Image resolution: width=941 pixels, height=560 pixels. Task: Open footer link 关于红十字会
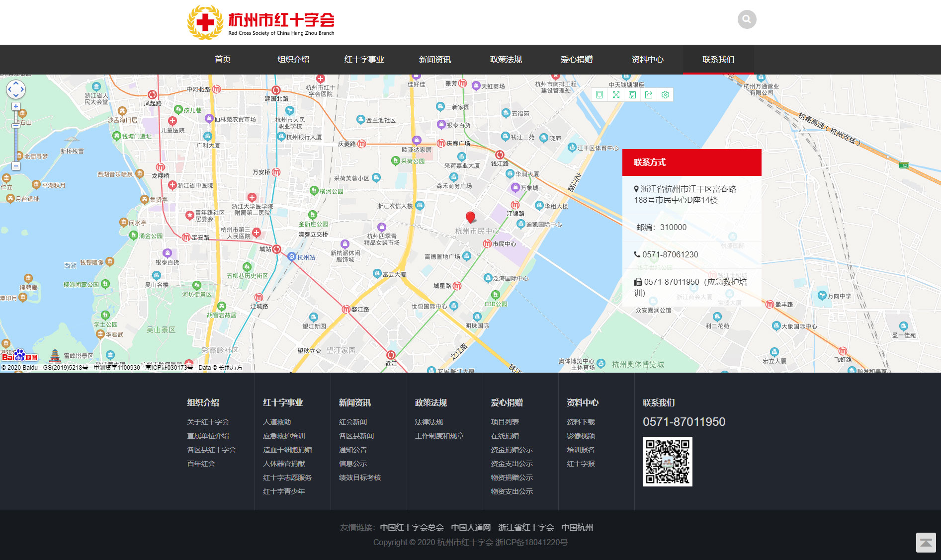[x=208, y=422]
